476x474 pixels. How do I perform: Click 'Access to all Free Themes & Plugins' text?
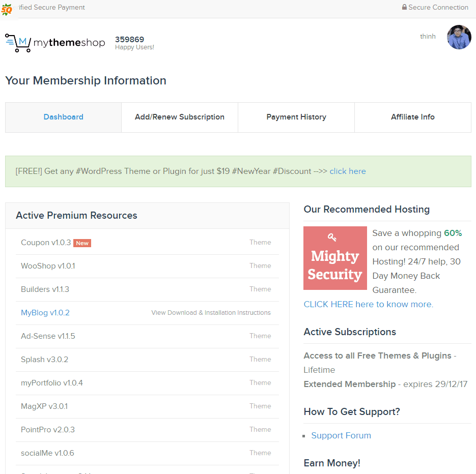(x=378, y=355)
